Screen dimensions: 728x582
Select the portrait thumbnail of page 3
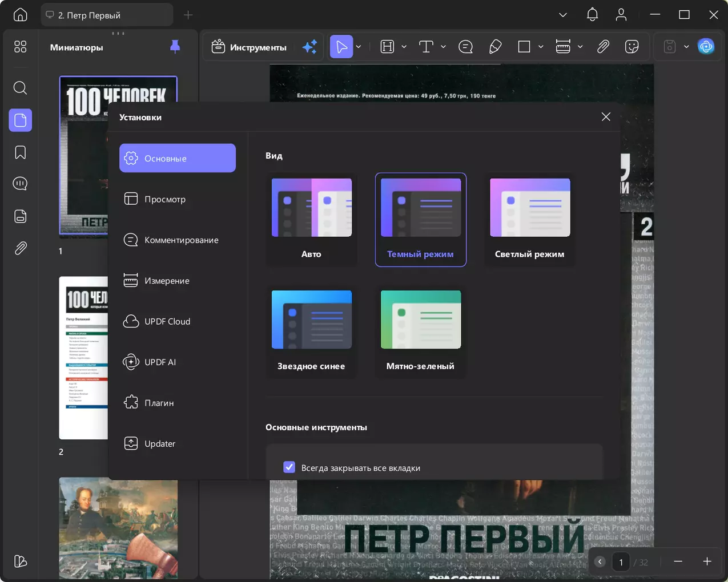click(118, 529)
